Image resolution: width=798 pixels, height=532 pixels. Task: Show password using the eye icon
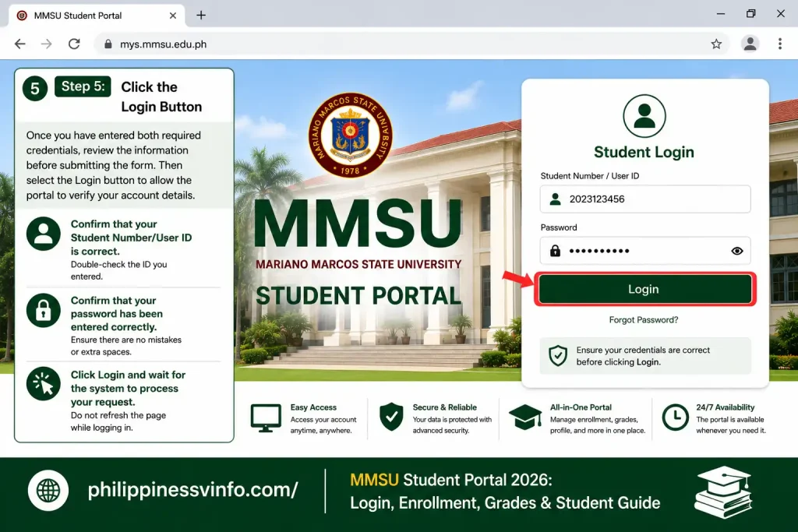[737, 251]
